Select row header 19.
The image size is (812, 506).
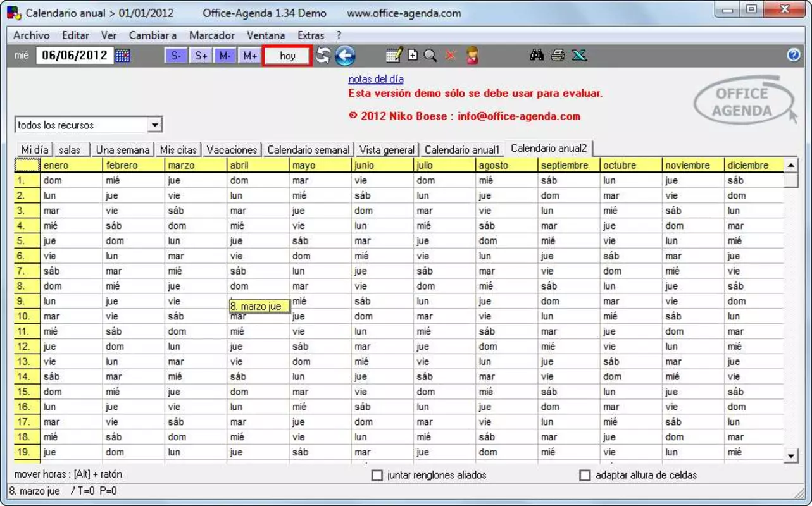pyautogui.click(x=27, y=452)
